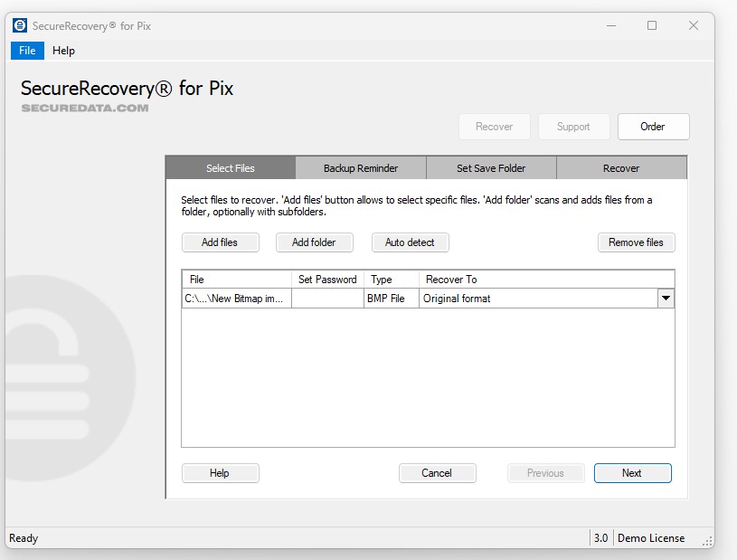Click the Add files button
This screenshot has width=737, height=560.
(x=220, y=242)
